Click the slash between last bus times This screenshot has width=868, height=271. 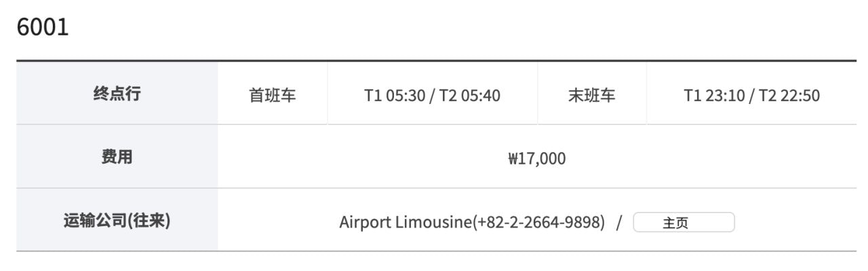752,96
